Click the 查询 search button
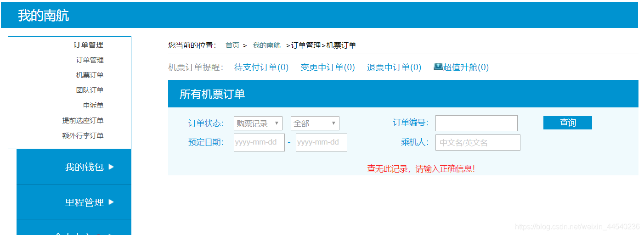This screenshot has height=235, width=644. click(568, 123)
